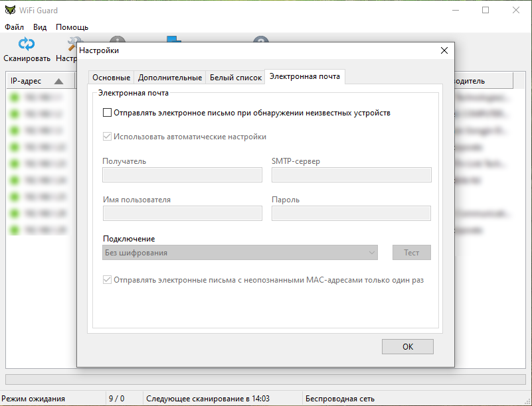Minimize the WiFi Guard window
Image resolution: width=532 pixels, height=406 pixels.
(456, 10)
